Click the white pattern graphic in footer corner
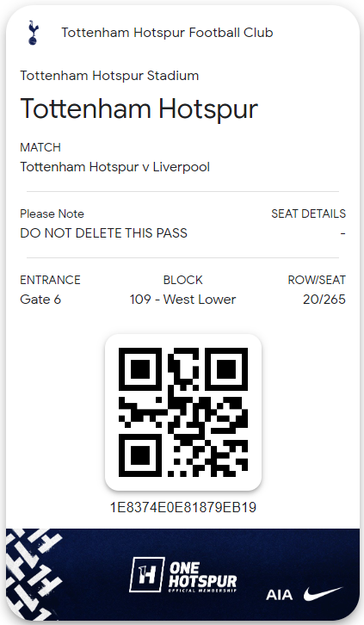The height and width of the screenshot is (625, 364). pos(34,573)
